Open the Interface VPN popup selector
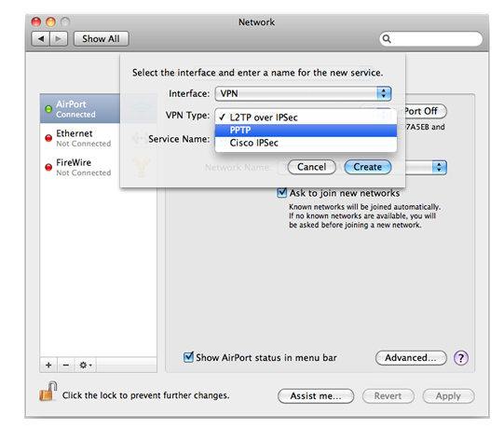504x428 pixels. tap(303, 93)
